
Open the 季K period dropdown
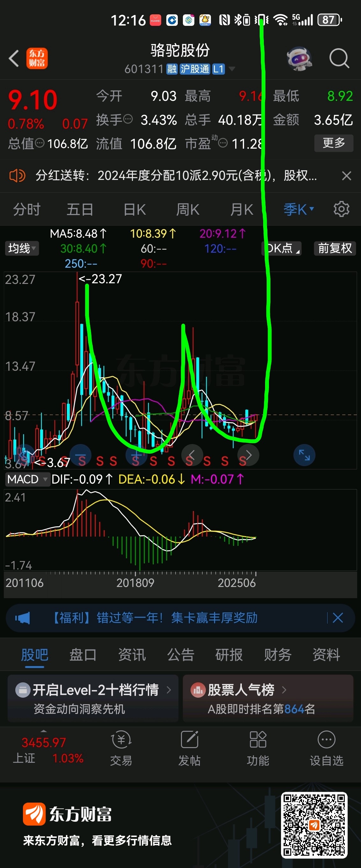coord(299,210)
